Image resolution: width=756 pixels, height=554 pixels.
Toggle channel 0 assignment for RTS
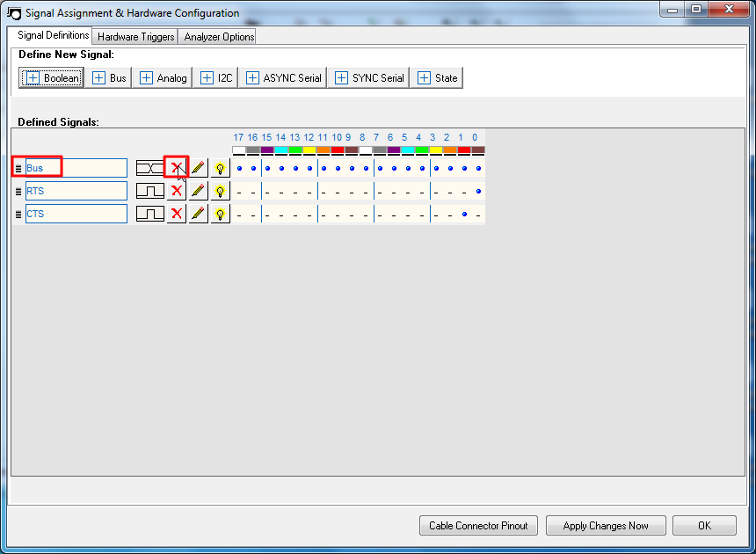[x=478, y=192]
